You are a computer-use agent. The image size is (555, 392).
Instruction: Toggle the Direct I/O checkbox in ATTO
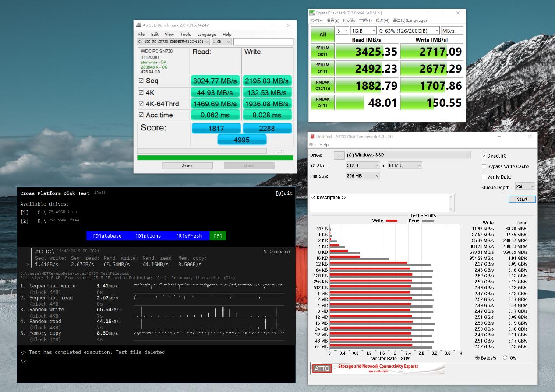coord(483,155)
